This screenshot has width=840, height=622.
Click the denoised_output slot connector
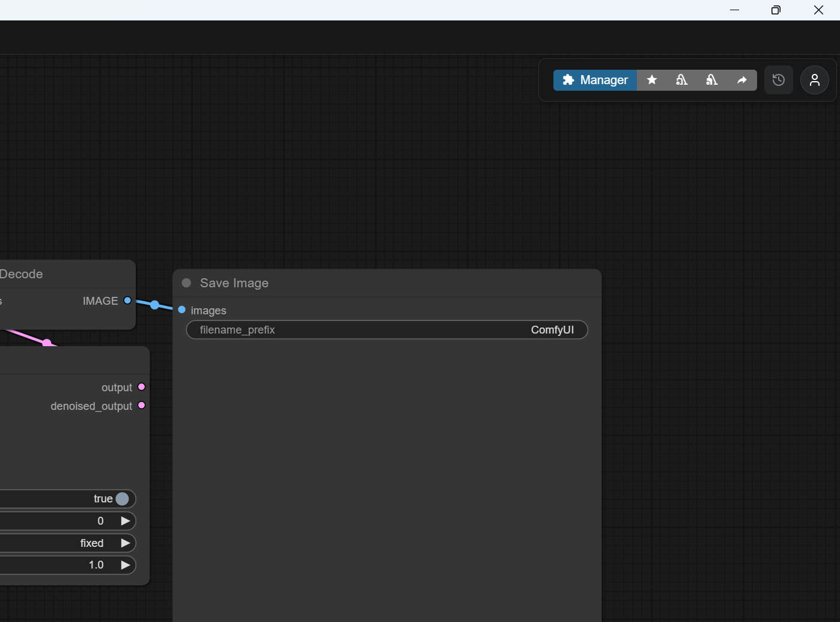click(x=142, y=406)
